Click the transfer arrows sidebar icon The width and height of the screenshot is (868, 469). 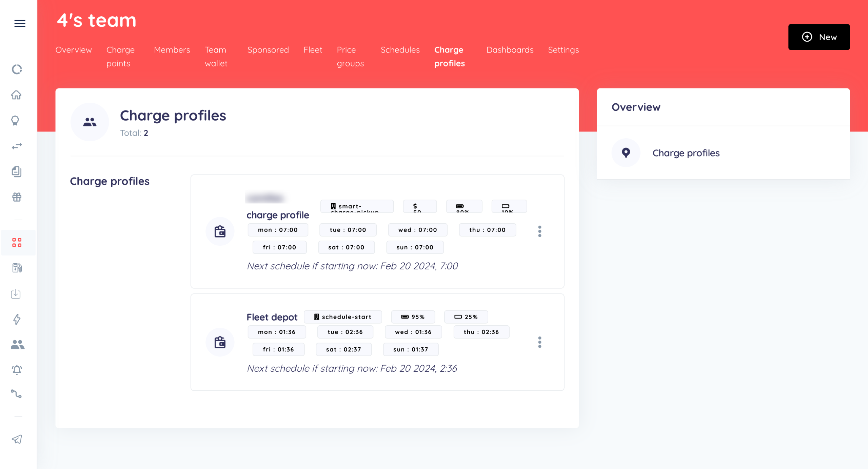coord(17,146)
